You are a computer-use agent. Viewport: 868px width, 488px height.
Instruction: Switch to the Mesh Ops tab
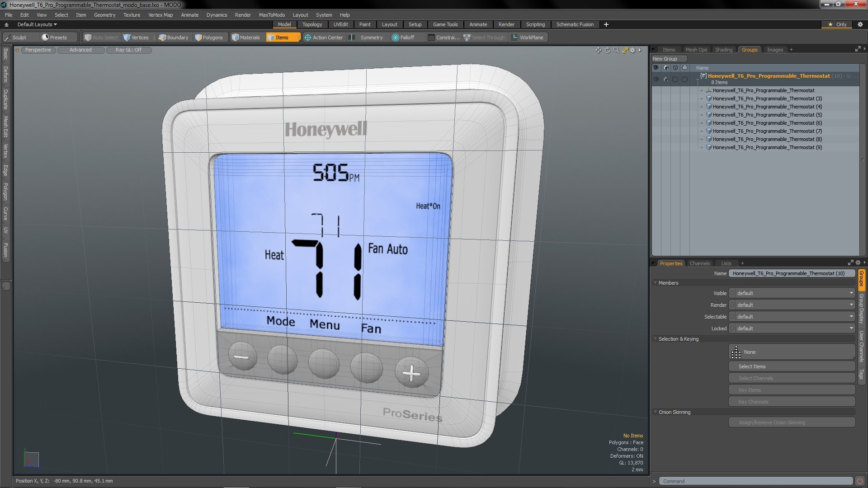click(696, 50)
